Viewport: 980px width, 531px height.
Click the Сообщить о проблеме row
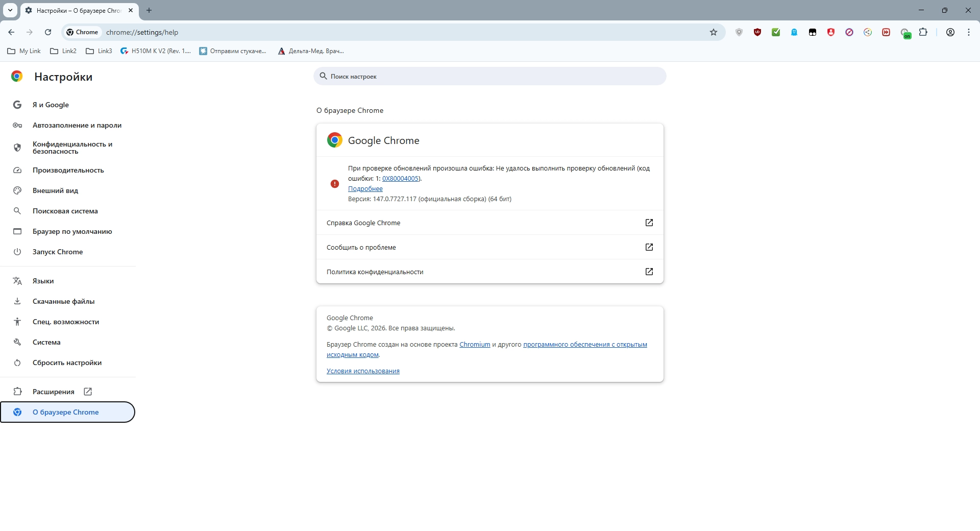pos(490,247)
